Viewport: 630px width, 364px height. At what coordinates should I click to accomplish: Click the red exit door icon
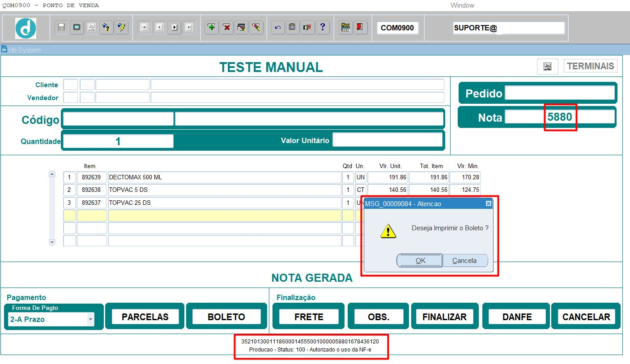pos(360,28)
